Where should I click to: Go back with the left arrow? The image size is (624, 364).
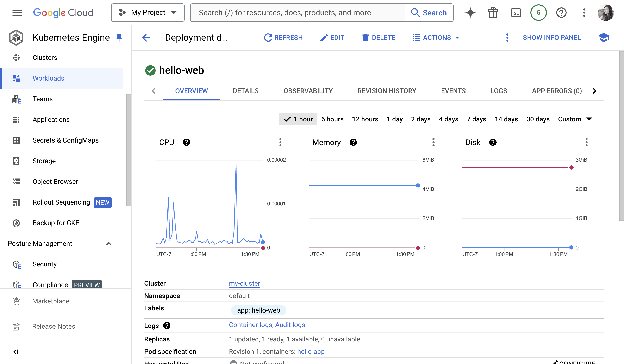tap(146, 38)
